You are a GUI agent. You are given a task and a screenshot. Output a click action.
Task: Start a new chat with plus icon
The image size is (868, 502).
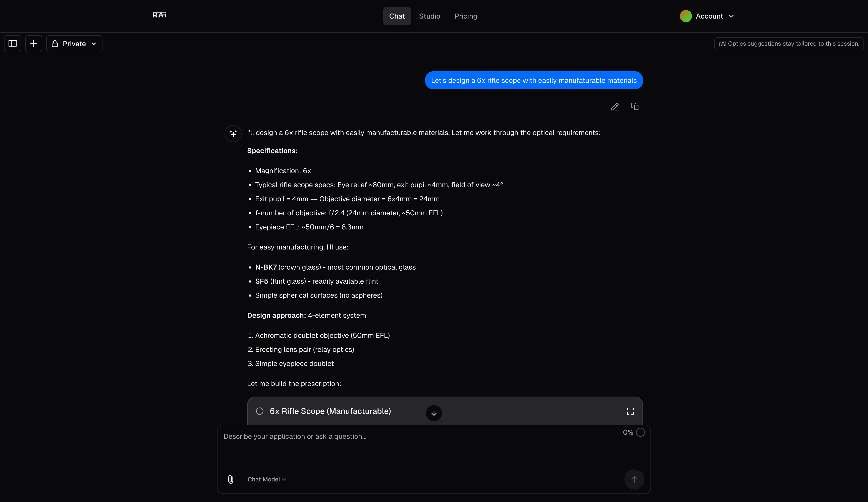(33, 44)
